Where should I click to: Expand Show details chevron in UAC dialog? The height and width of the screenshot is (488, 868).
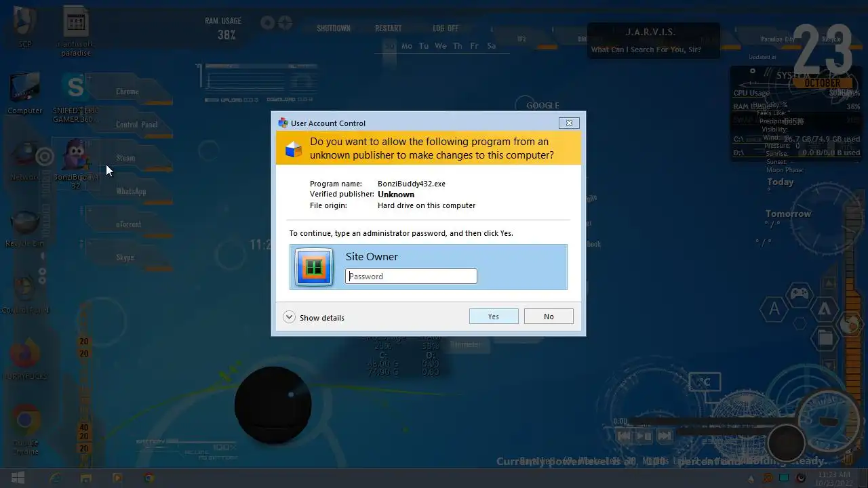click(x=290, y=317)
